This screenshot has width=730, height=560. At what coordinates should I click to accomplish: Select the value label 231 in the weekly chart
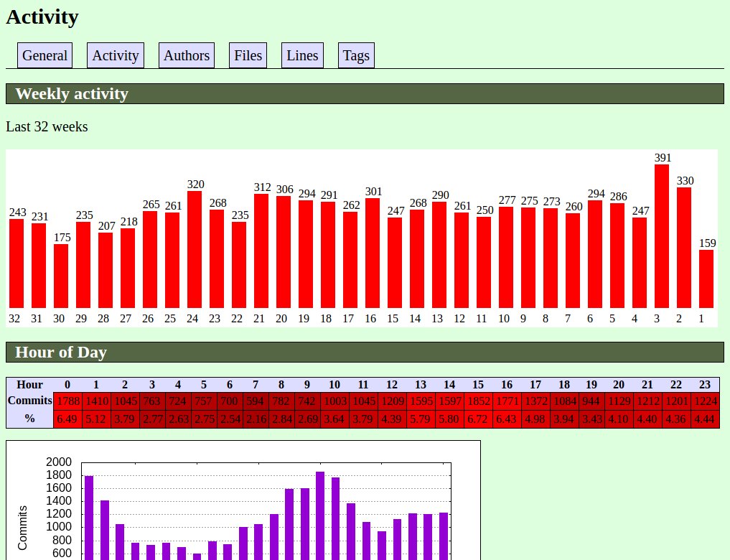click(x=39, y=216)
